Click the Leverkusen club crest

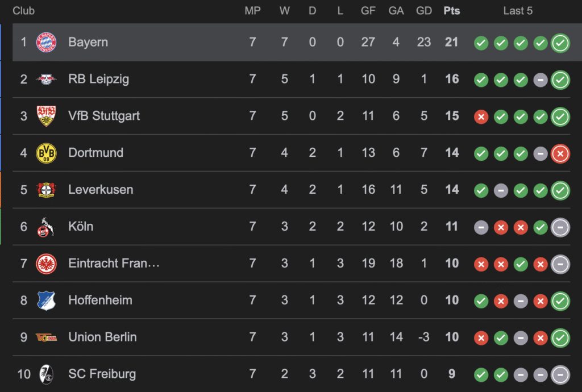click(x=46, y=190)
